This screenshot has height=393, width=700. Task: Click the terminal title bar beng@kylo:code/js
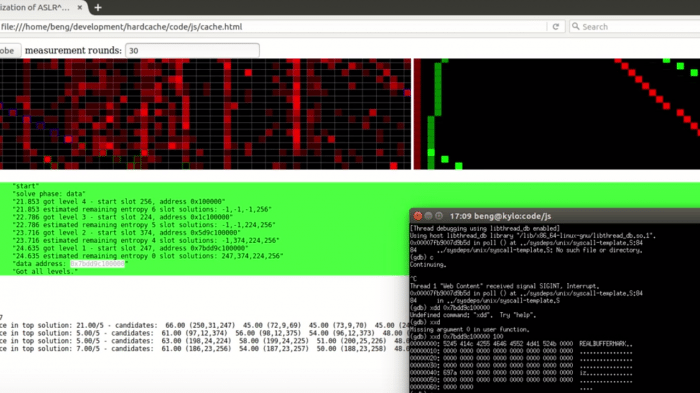554,216
